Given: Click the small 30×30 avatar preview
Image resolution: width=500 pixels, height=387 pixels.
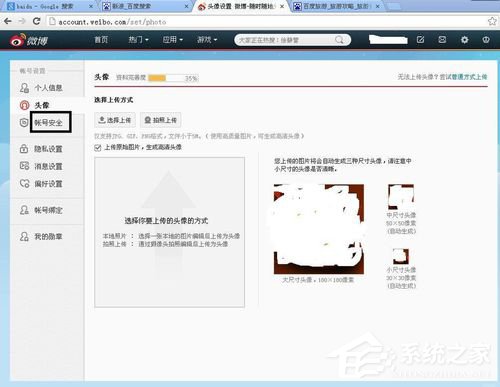Looking at the screenshot, I should point(401,256).
